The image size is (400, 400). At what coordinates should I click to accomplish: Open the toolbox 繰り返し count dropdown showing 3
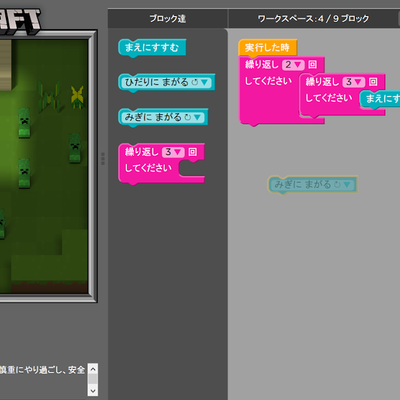(x=173, y=152)
